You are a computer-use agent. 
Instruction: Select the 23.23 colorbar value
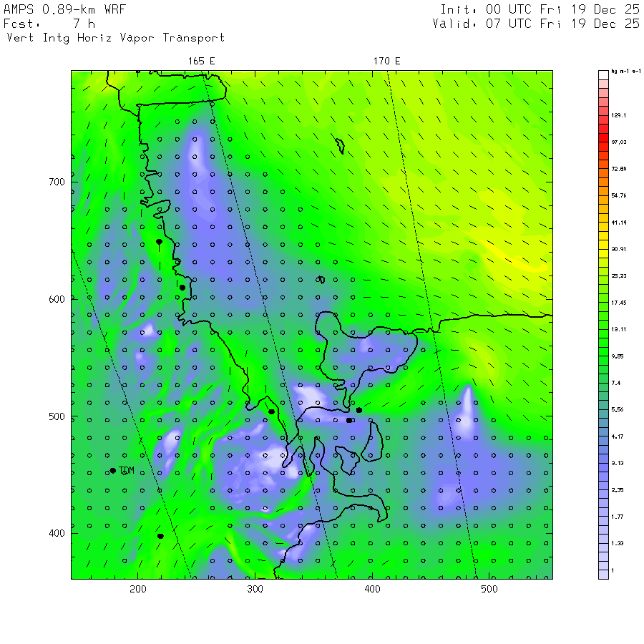click(618, 276)
